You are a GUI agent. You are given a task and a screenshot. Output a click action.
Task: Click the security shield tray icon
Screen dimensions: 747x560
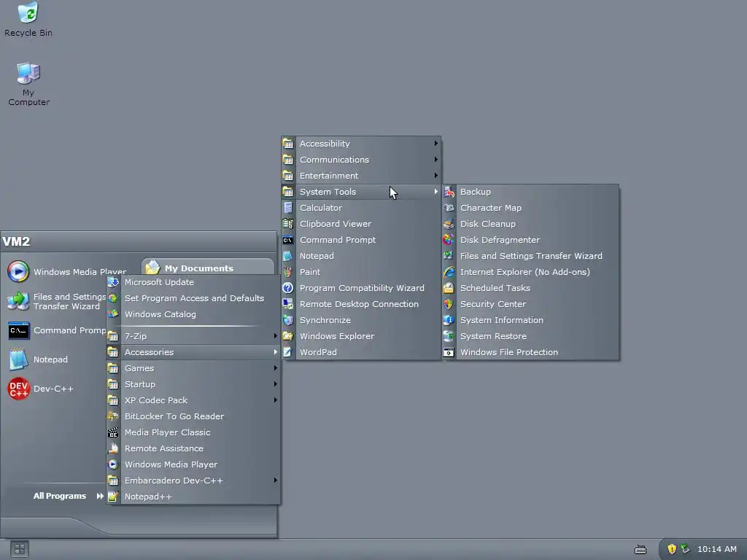click(x=672, y=549)
